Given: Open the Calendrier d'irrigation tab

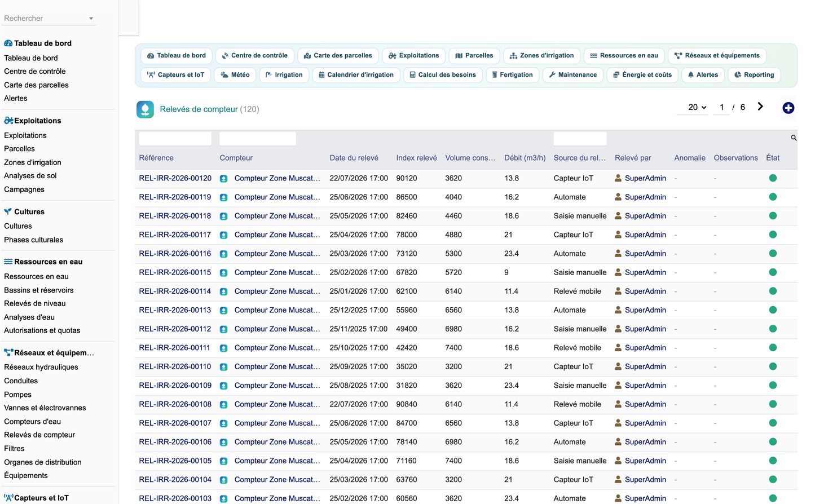Looking at the screenshot, I should (356, 75).
